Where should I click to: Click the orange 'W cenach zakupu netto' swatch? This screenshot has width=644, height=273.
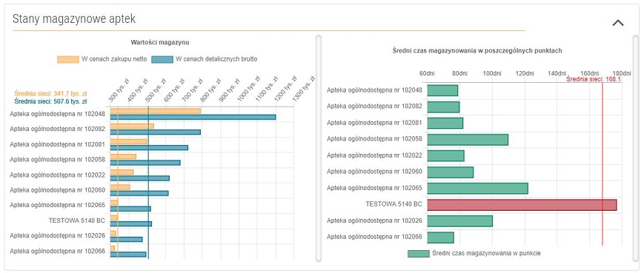(x=67, y=59)
